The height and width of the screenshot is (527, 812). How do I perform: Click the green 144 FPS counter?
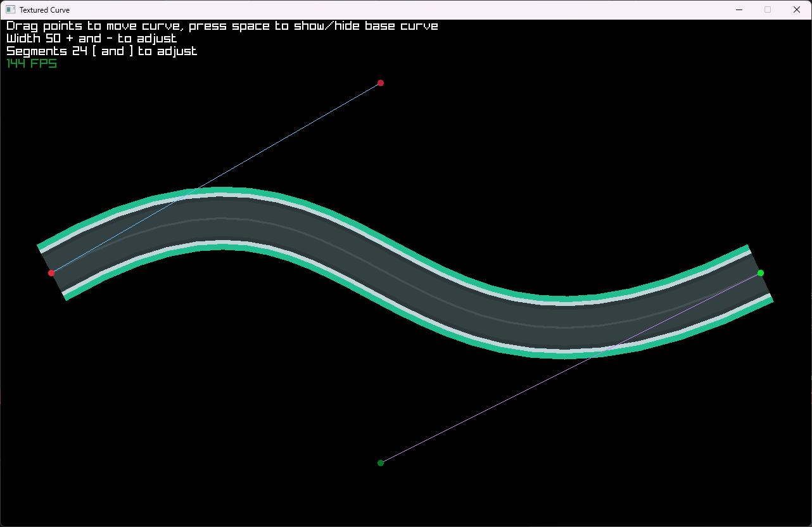point(32,63)
